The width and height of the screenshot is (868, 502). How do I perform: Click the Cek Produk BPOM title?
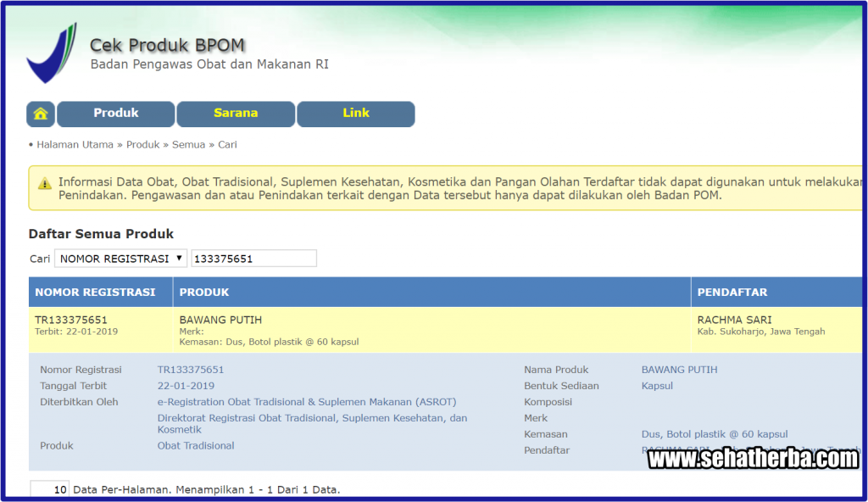pos(167,45)
